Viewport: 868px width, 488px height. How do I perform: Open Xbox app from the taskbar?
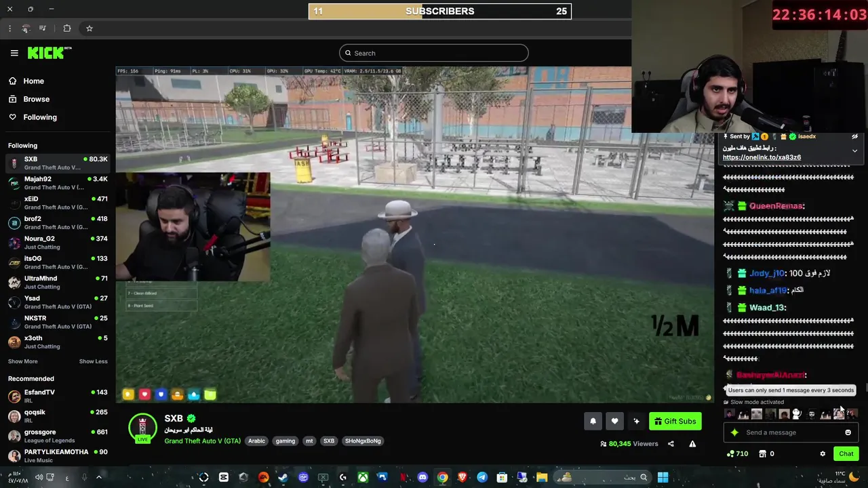[x=363, y=477]
